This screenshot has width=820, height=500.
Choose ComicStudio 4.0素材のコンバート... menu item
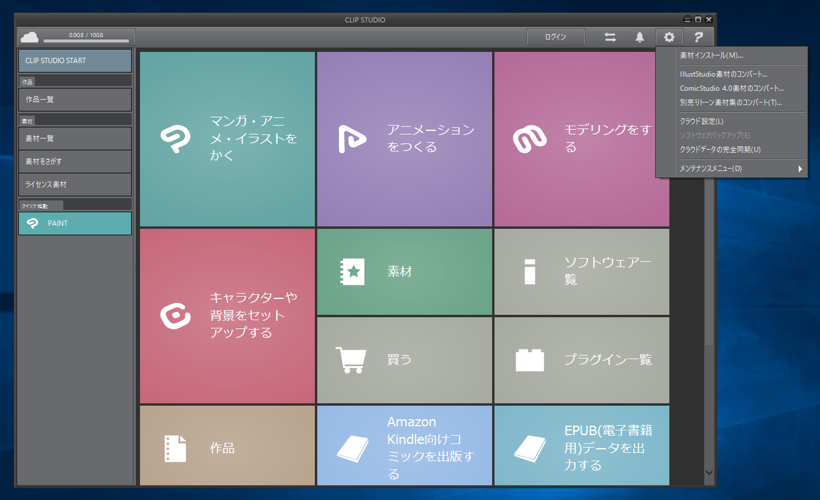point(731,88)
